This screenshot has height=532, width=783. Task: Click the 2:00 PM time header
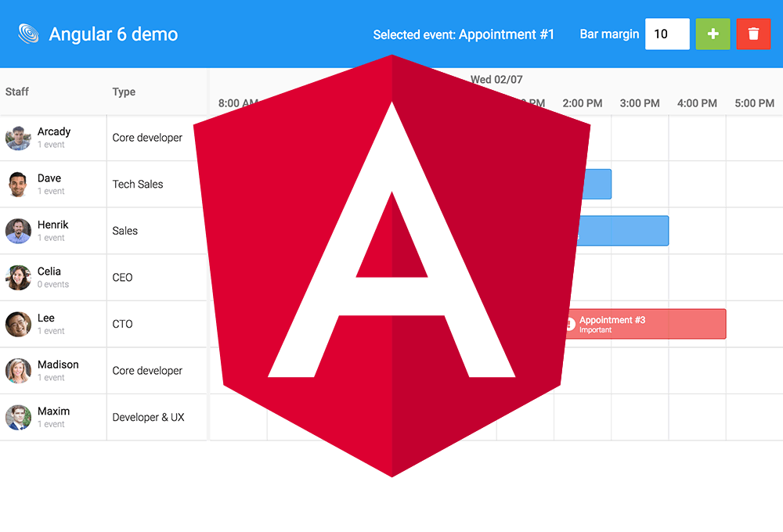tap(583, 103)
